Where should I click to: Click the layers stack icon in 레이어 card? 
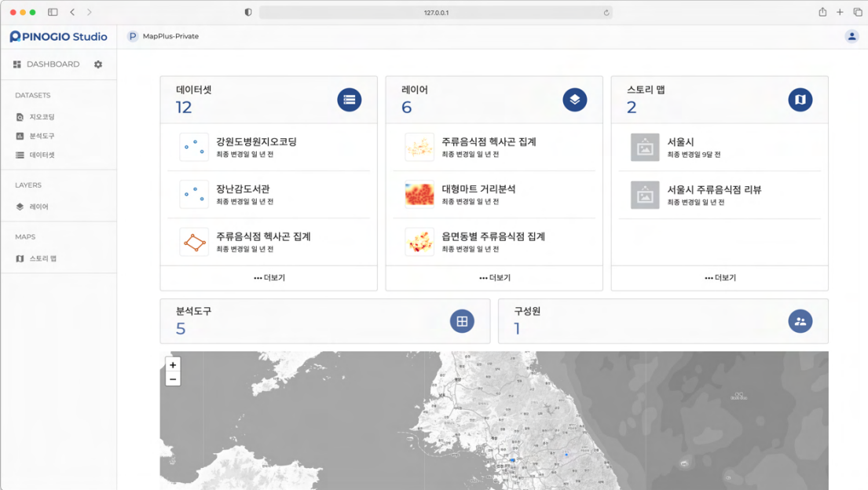point(575,100)
